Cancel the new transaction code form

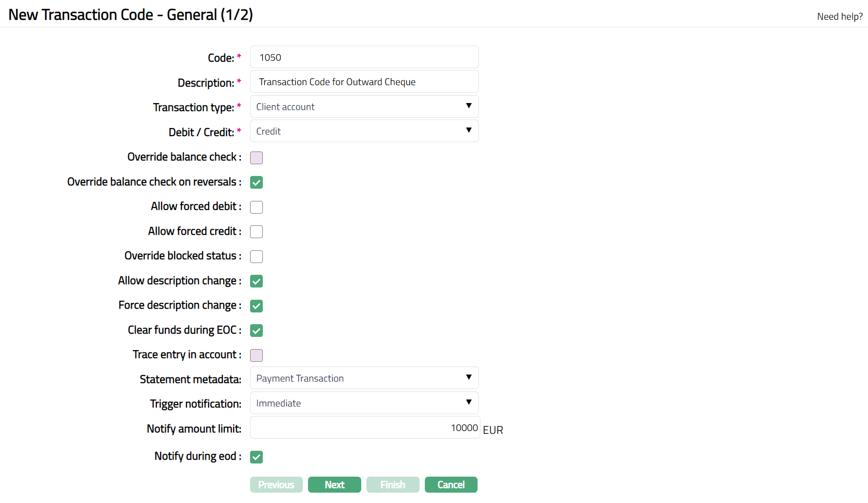pos(451,485)
